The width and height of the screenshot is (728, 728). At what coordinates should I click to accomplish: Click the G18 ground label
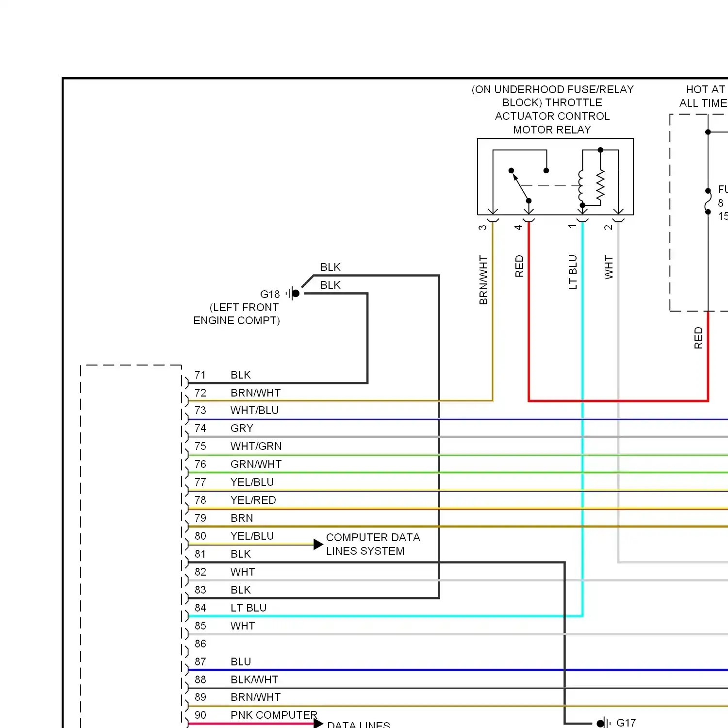tap(270, 294)
